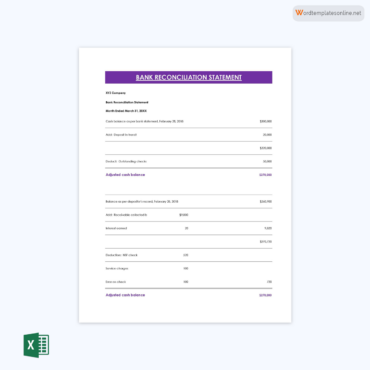This screenshot has width=370, height=370.
Task: Open the Wordtemplatesonline.net logo link
Action: point(328,13)
